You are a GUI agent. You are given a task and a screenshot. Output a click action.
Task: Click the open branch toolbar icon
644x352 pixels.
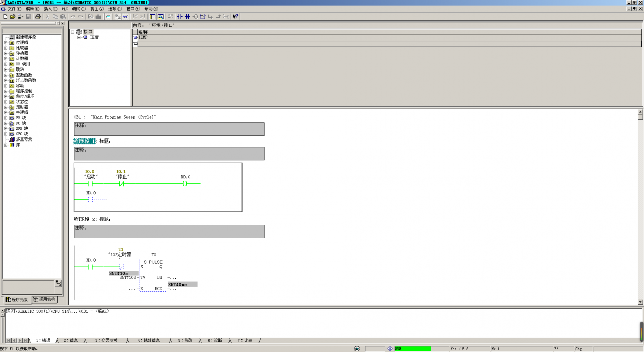click(x=211, y=17)
